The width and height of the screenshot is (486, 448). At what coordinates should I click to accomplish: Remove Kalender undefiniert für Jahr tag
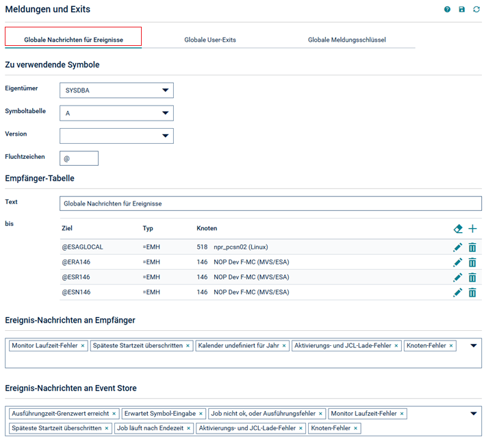pos(284,346)
